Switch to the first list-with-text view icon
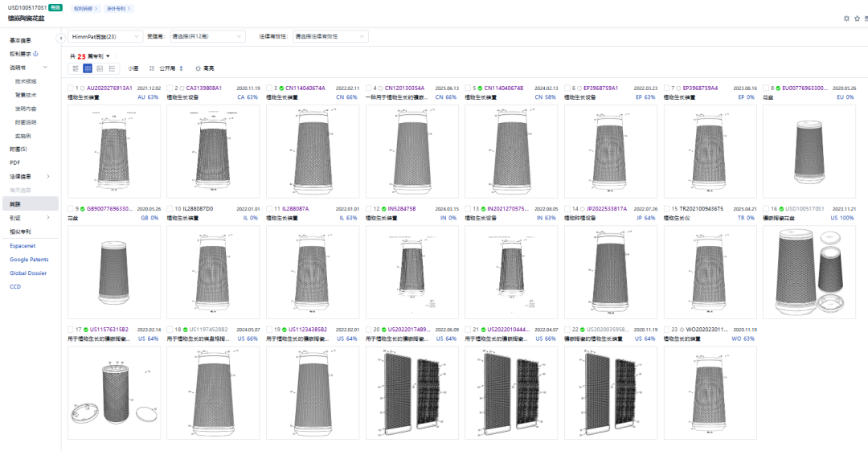The height and width of the screenshot is (451, 868). [76, 68]
